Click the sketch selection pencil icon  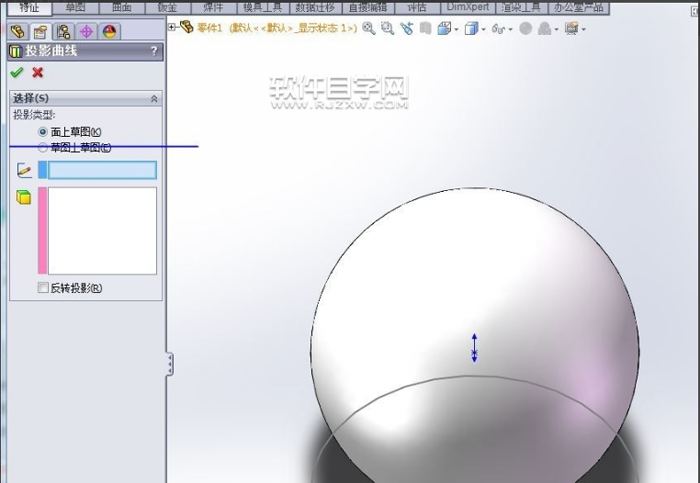click(x=24, y=170)
